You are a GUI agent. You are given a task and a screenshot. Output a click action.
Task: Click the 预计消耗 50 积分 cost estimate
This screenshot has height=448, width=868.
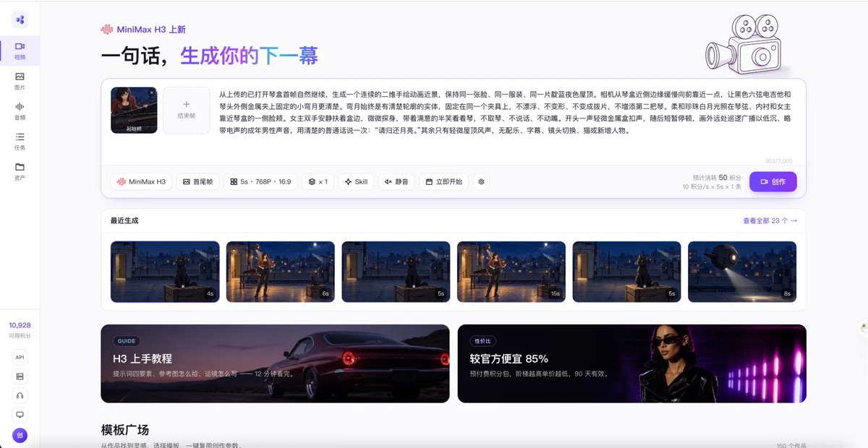coord(717,177)
